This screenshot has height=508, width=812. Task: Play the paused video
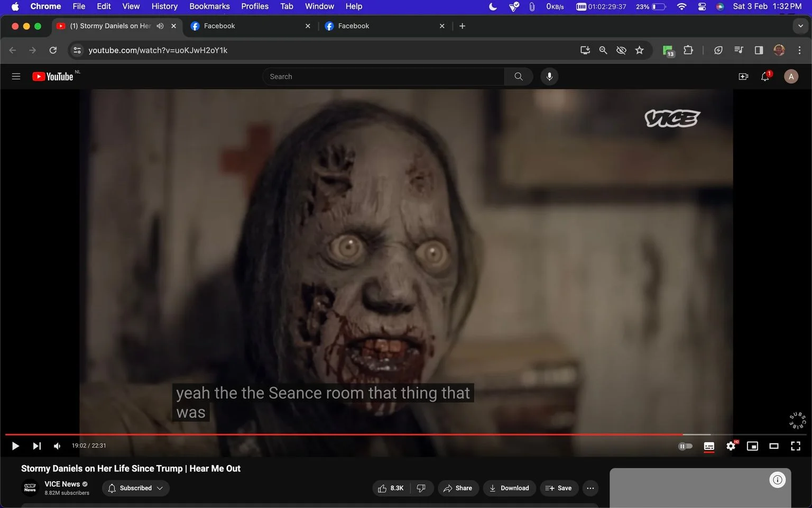pos(15,446)
